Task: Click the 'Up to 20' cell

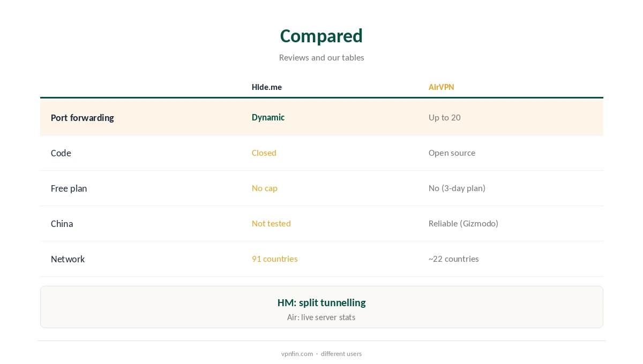Action: (444, 117)
